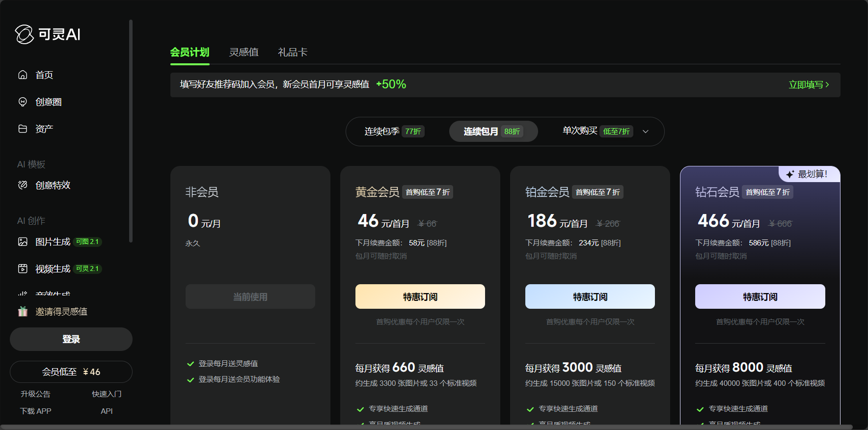Click the 可图 2.1 tag beside 图片生成
The image size is (868, 430).
(87, 242)
